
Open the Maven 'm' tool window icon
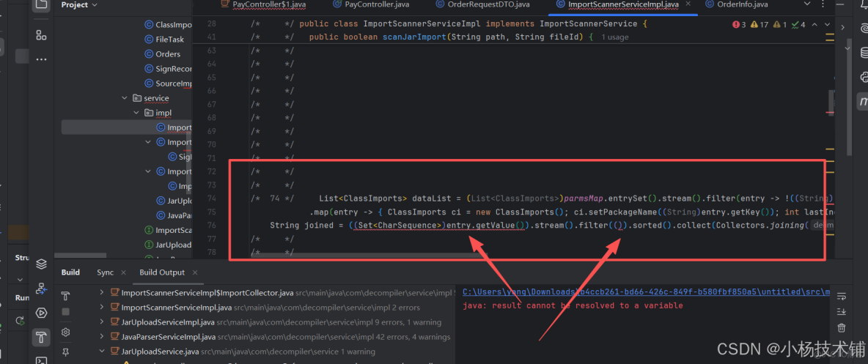[x=862, y=100]
